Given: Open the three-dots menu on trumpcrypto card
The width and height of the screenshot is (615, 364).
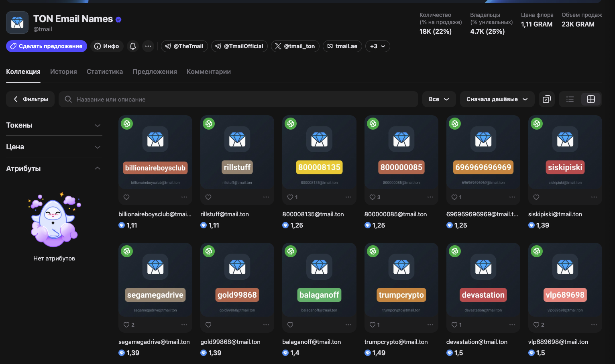Looking at the screenshot, I should 430,325.
